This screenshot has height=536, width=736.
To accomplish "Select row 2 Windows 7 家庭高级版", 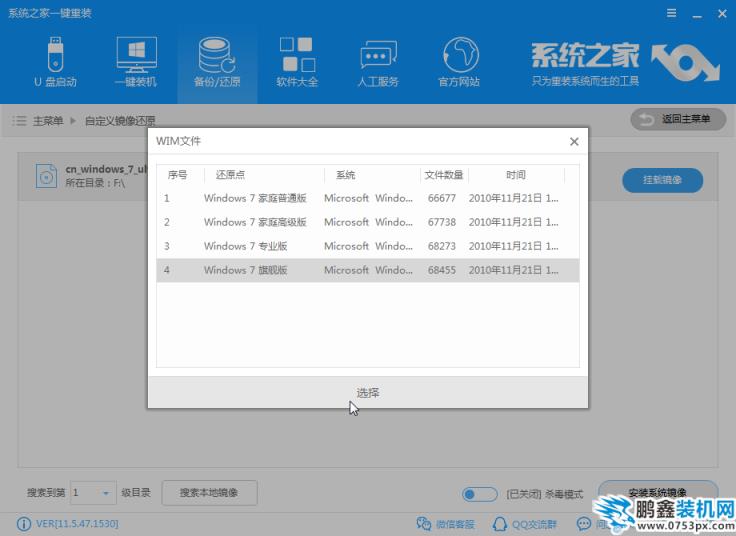I will pos(368,222).
